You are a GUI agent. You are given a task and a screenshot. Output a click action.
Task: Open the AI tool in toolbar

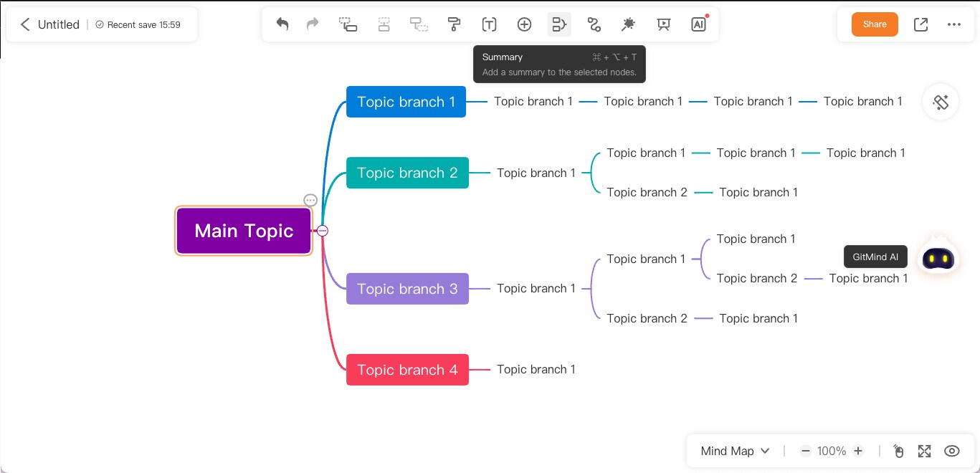(698, 24)
